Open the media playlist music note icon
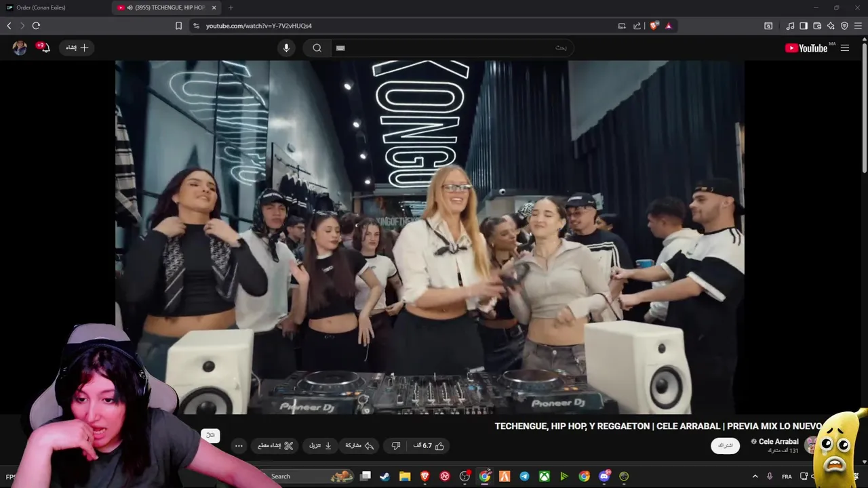868x488 pixels. point(790,26)
